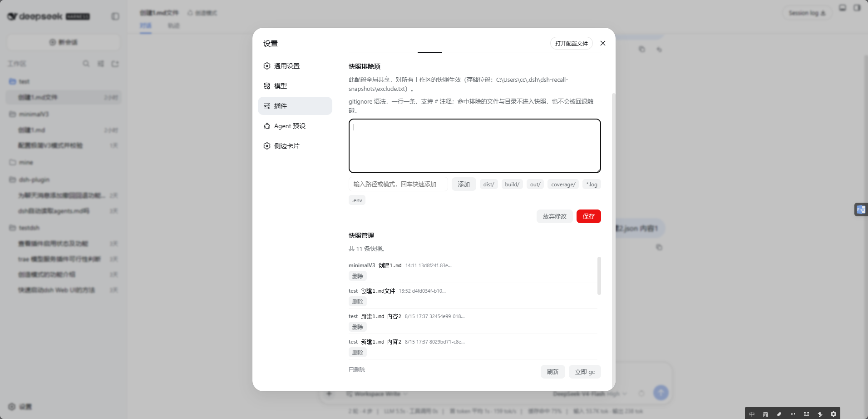Add the coverage/ preset chip

click(563, 185)
